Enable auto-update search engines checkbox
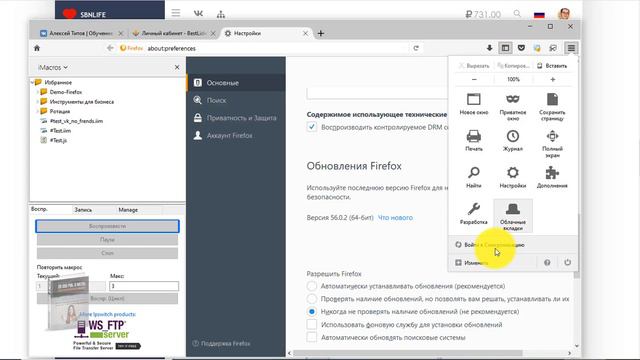This screenshot has height=360, width=640. click(x=311, y=338)
